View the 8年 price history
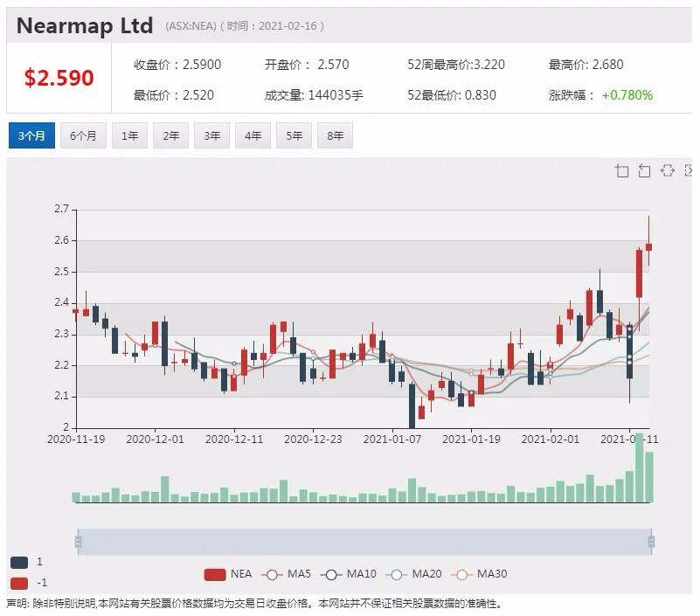700x616 pixels. pyautogui.click(x=335, y=135)
